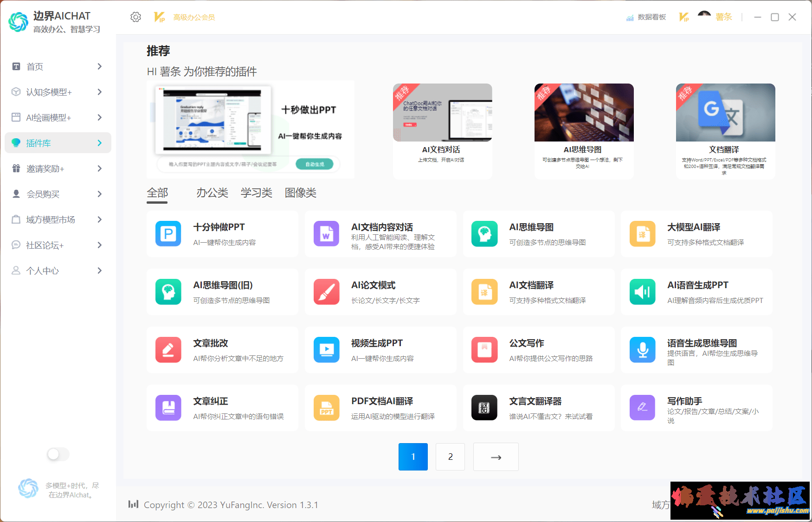This screenshot has width=812, height=522.
Task: Select the 语音生成思维导图 microphone icon
Action: [642, 349]
